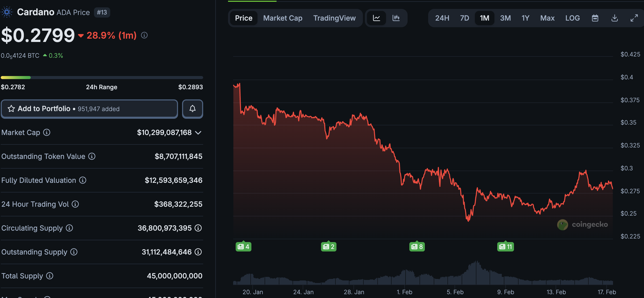644x298 pixels.
Task: Click the Cardano logo icon
Action: [7, 12]
